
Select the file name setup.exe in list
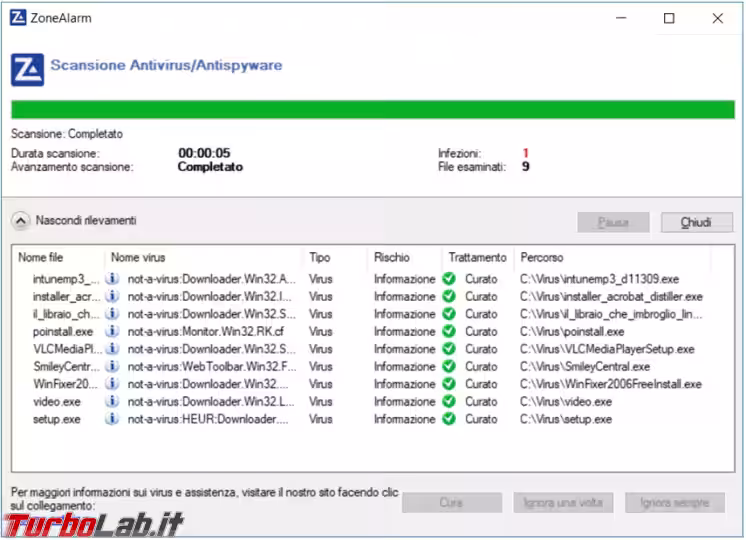[57, 419]
